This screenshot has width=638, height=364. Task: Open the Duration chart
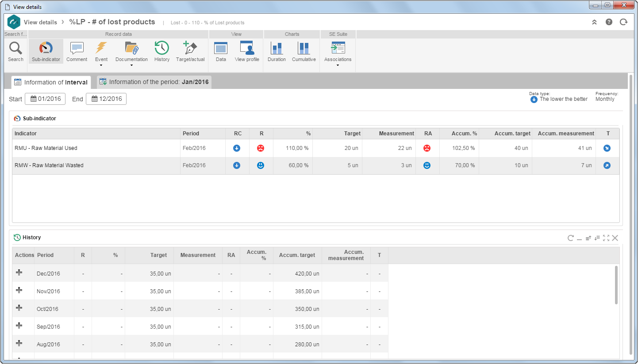[x=277, y=51]
